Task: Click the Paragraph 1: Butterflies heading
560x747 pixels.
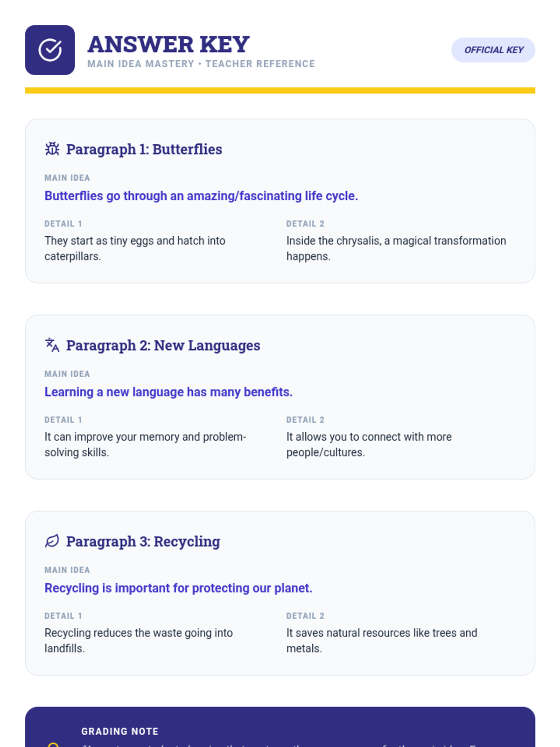Action: click(144, 149)
